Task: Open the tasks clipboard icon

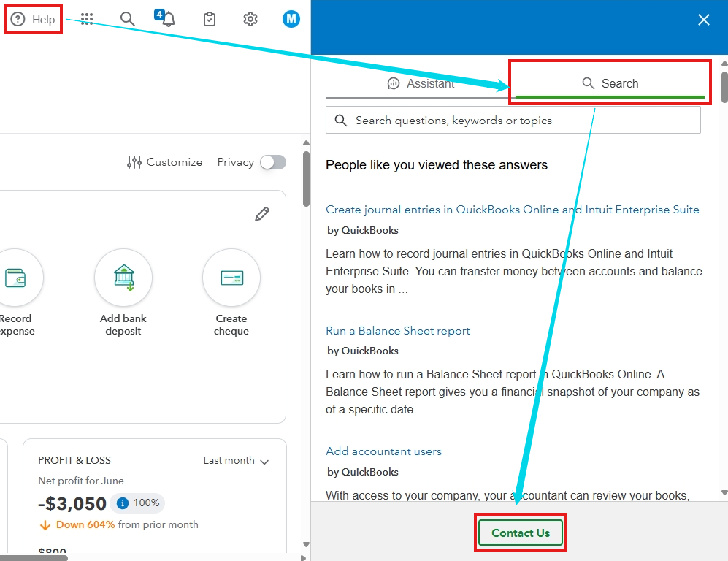Action: 210,19
